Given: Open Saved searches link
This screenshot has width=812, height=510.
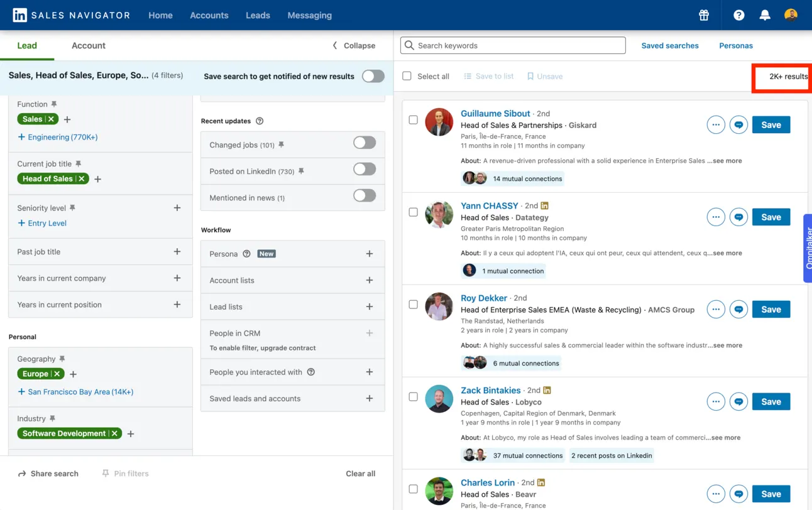Looking at the screenshot, I should pyautogui.click(x=670, y=45).
